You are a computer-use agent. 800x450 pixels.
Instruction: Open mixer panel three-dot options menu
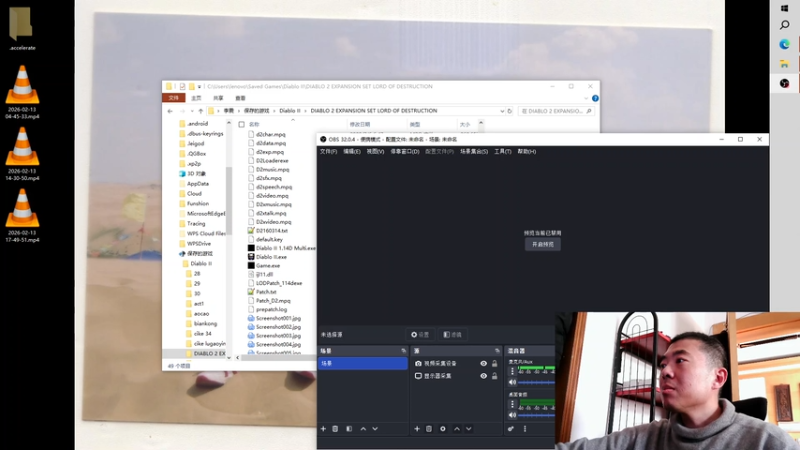[x=524, y=429]
